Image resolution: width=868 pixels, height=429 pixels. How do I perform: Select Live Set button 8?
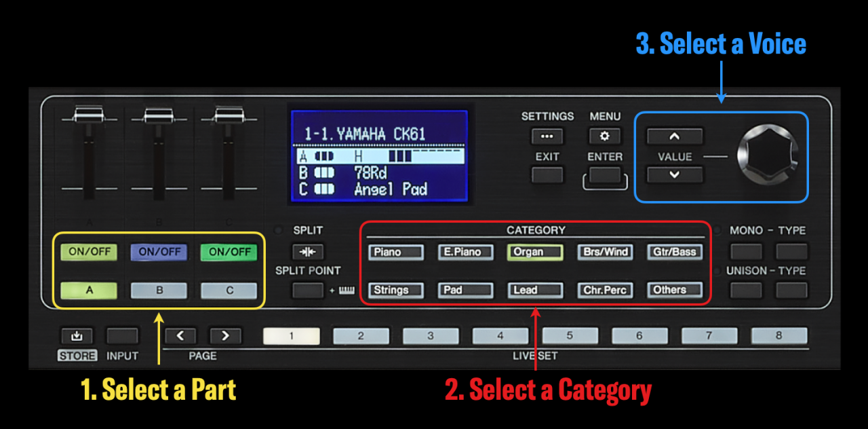[x=779, y=335]
